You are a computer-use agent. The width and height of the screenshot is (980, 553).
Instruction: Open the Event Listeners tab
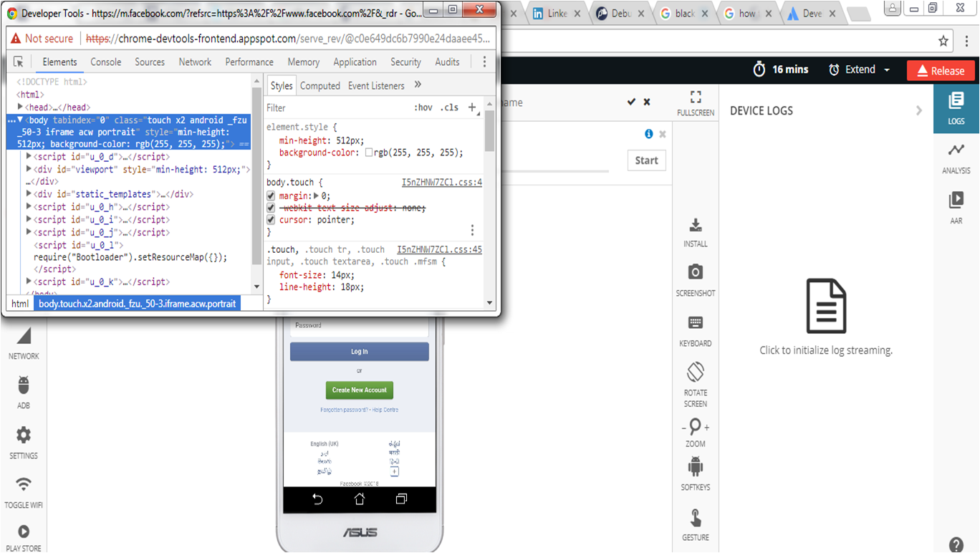pos(376,85)
